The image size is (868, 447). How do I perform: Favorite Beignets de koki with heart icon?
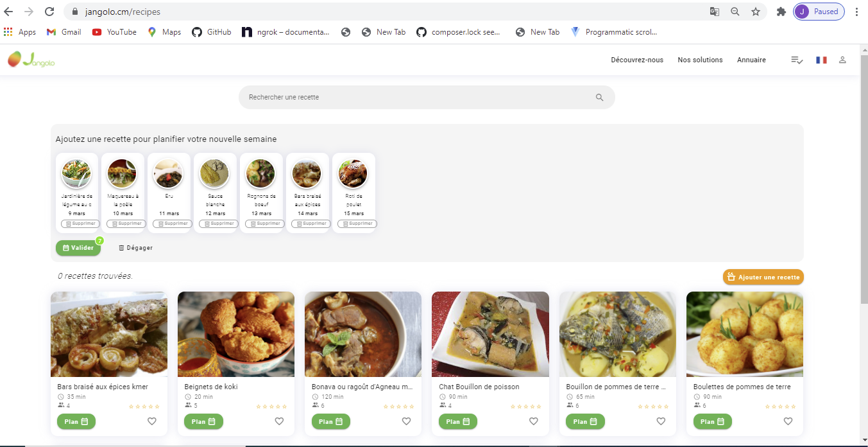279,421
